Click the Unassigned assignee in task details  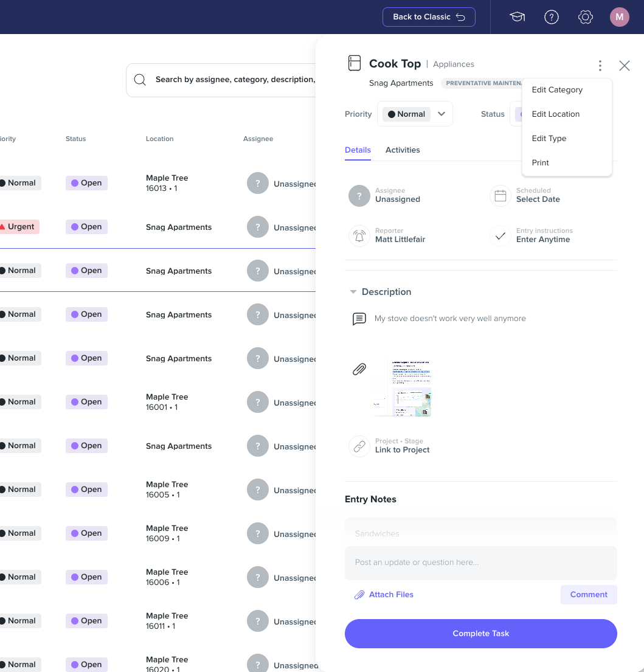[398, 199]
